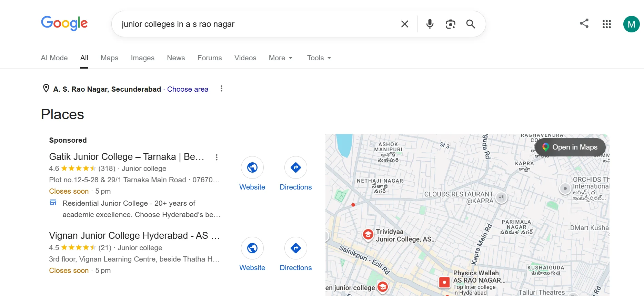Open the Google account avatar M
This screenshot has width=644, height=296.
[x=631, y=24]
